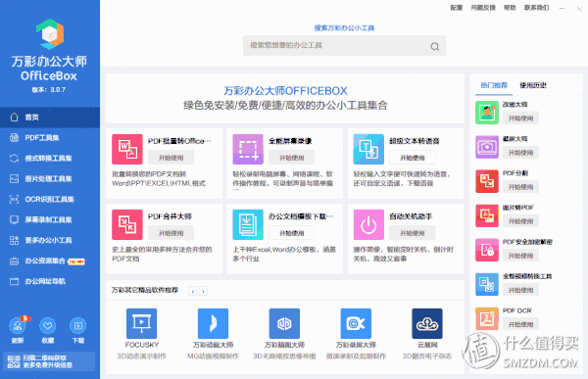Image resolution: width=588 pixels, height=379 pixels.
Task: Click the QR code scan banner
Action: pyautogui.click(x=49, y=361)
